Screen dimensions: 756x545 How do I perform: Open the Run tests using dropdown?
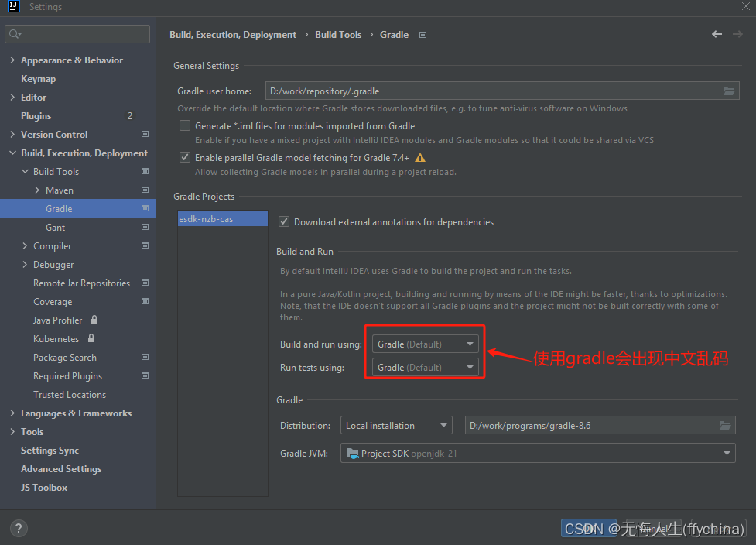tap(426, 368)
